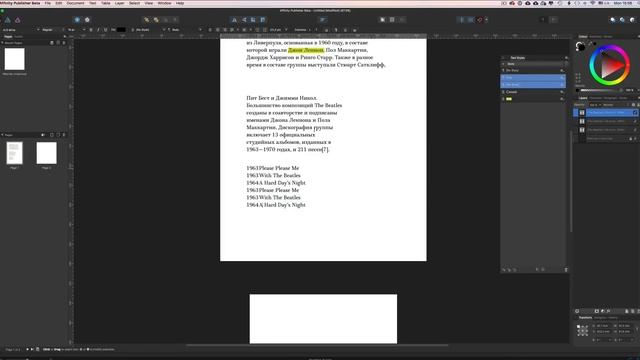Image resolution: width=640 pixels, height=360 pixels.
Task: Open the font family dropdown
Action: click(x=21, y=30)
